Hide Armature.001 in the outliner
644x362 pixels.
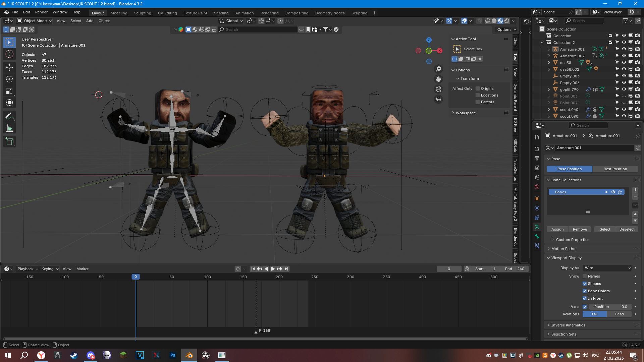624,49
